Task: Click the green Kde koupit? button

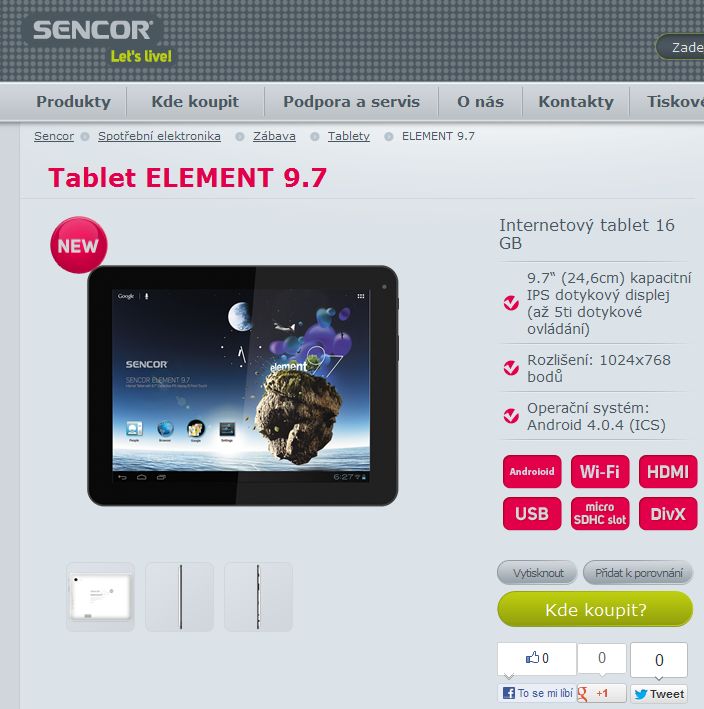Action: tap(595, 610)
